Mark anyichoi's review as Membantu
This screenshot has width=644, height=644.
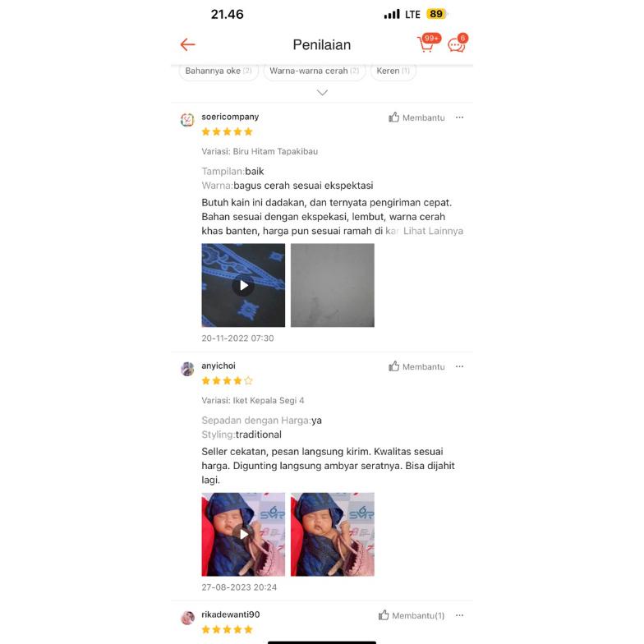(x=416, y=366)
